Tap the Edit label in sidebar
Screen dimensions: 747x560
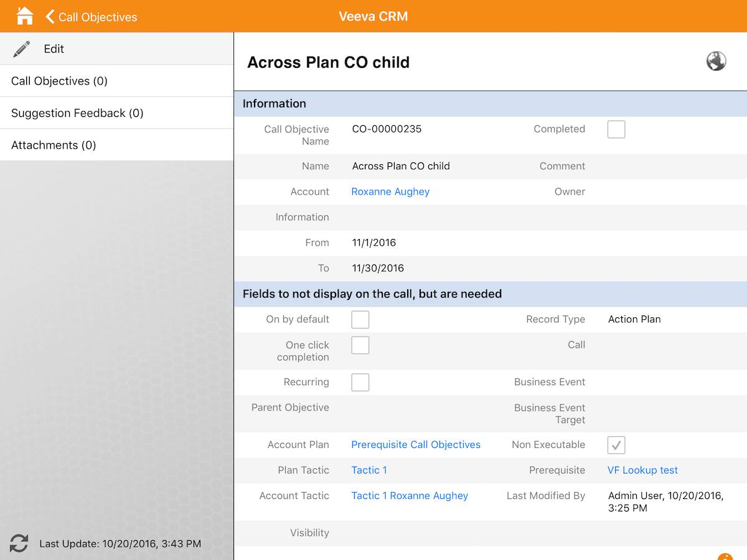coord(54,49)
